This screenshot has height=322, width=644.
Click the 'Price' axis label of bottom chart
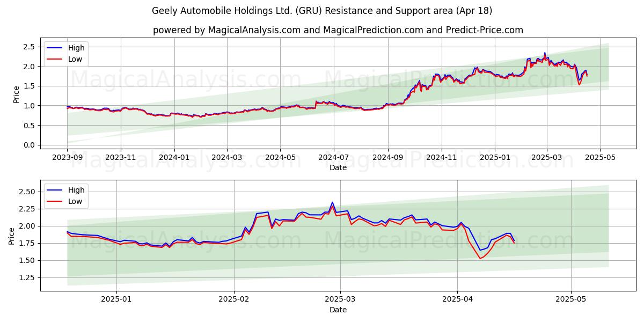coord(12,236)
